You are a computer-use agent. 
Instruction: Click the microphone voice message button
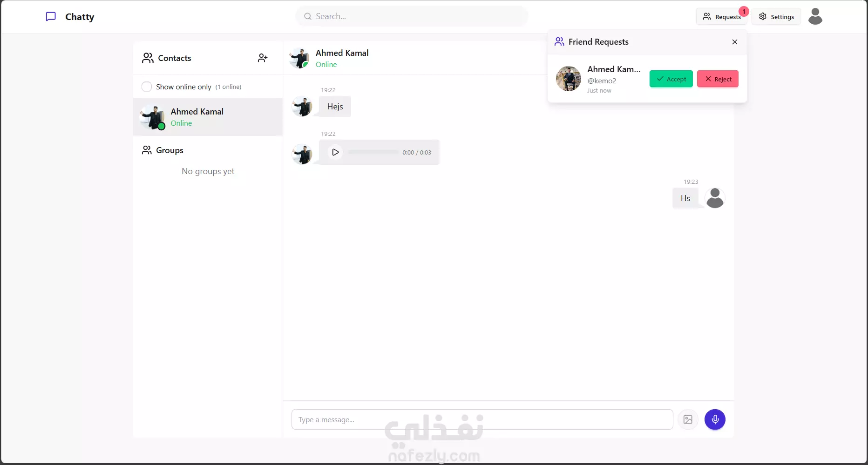pos(715,419)
